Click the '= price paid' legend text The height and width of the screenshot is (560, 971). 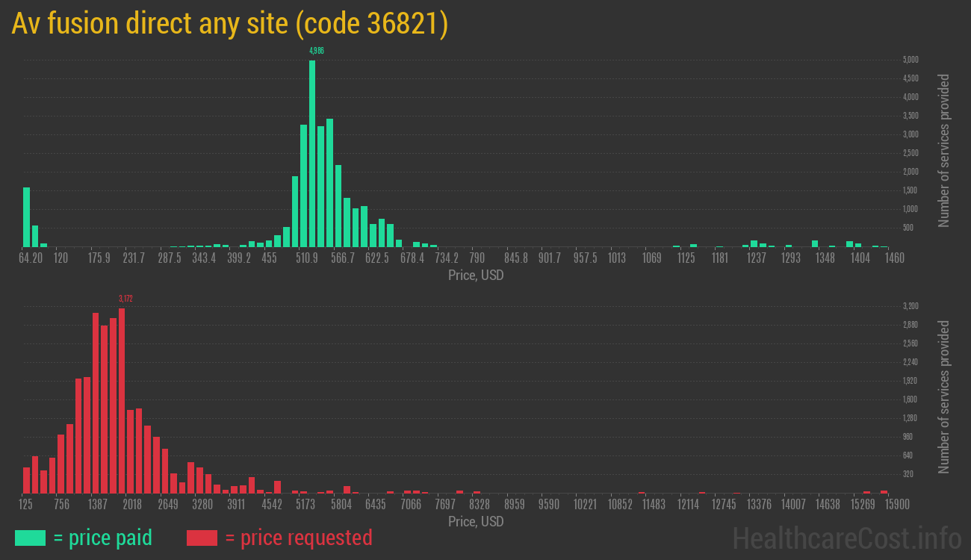pyautogui.click(x=102, y=538)
